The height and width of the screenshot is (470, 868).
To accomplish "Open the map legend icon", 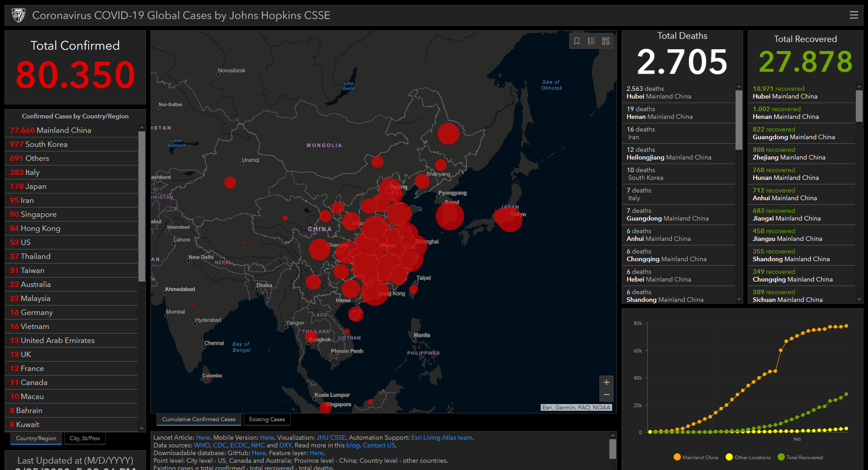I will [x=591, y=41].
